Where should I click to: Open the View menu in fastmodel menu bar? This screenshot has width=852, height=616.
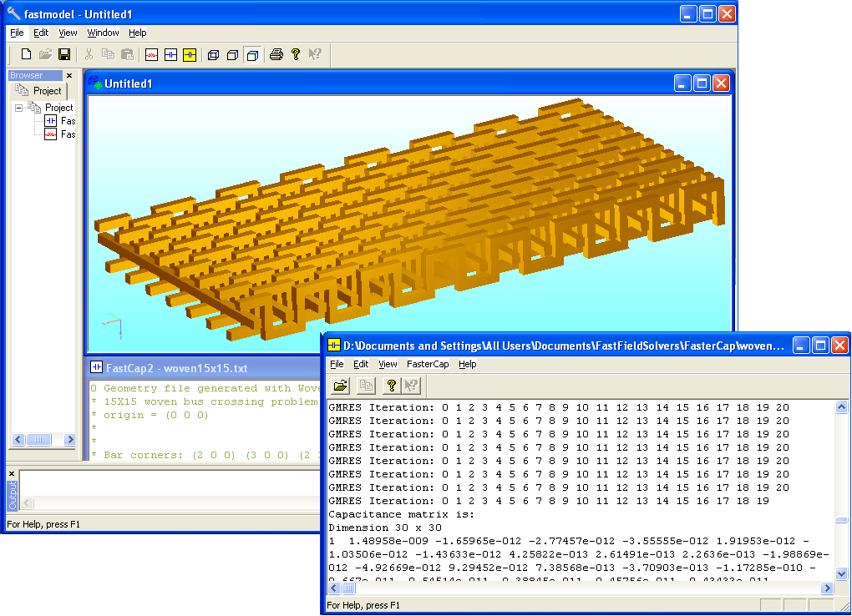tap(68, 33)
